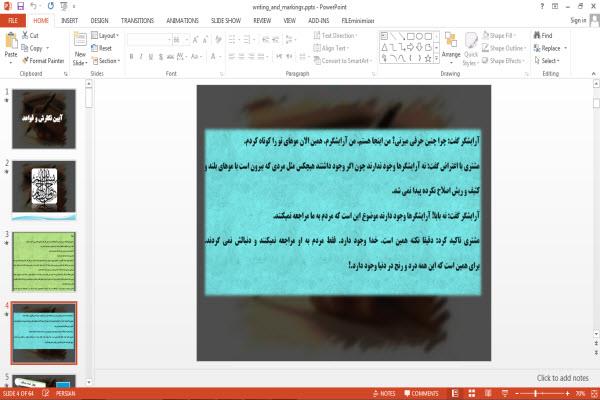Toggle Underline formatting
This screenshot has height=400, width=600.
click(151, 57)
